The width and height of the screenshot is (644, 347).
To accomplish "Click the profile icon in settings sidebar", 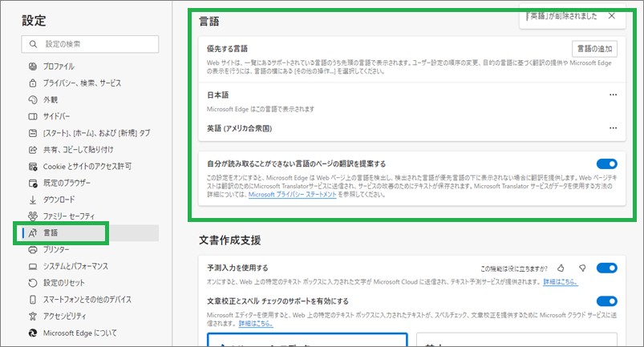I will pyautogui.click(x=33, y=66).
